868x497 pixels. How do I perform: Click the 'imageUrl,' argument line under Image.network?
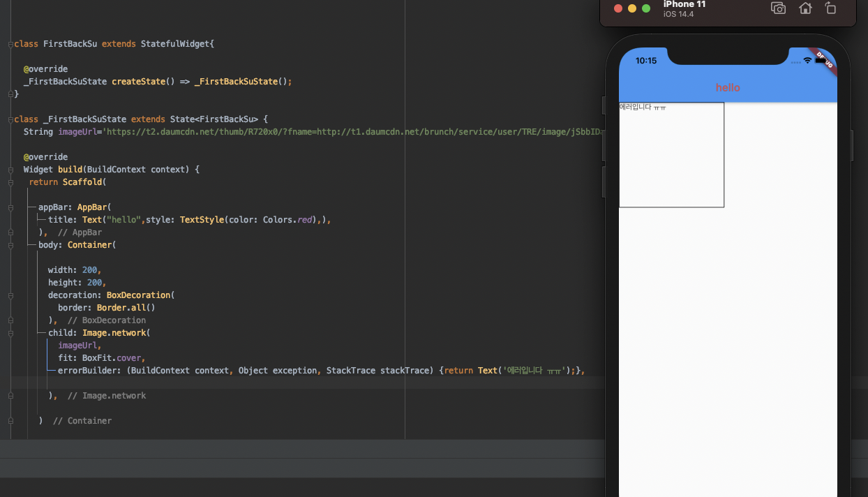pos(80,346)
